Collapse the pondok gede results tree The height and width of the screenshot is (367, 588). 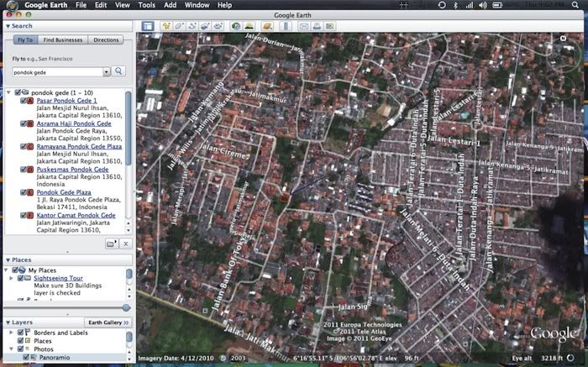coord(9,92)
